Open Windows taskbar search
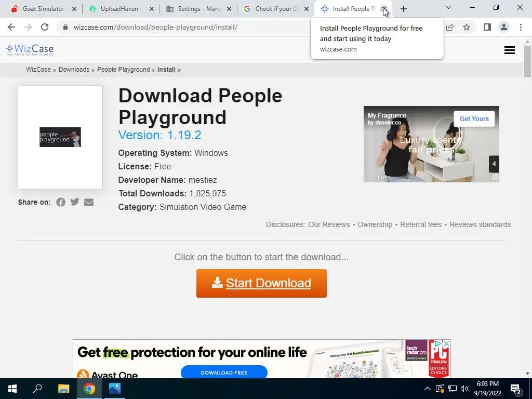The width and height of the screenshot is (532, 399). 37,389
